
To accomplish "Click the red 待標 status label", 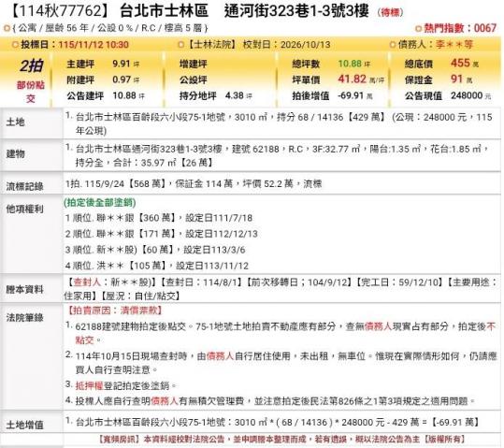I will [x=390, y=12].
